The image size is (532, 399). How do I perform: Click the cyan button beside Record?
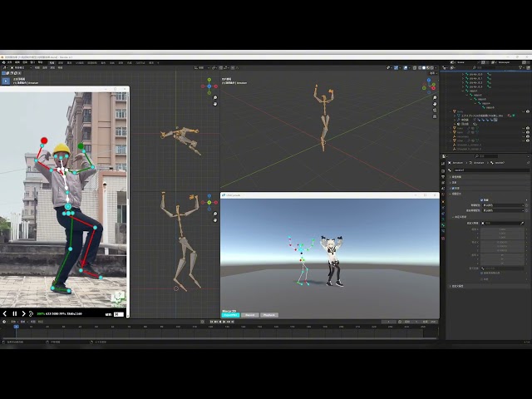pos(231,315)
